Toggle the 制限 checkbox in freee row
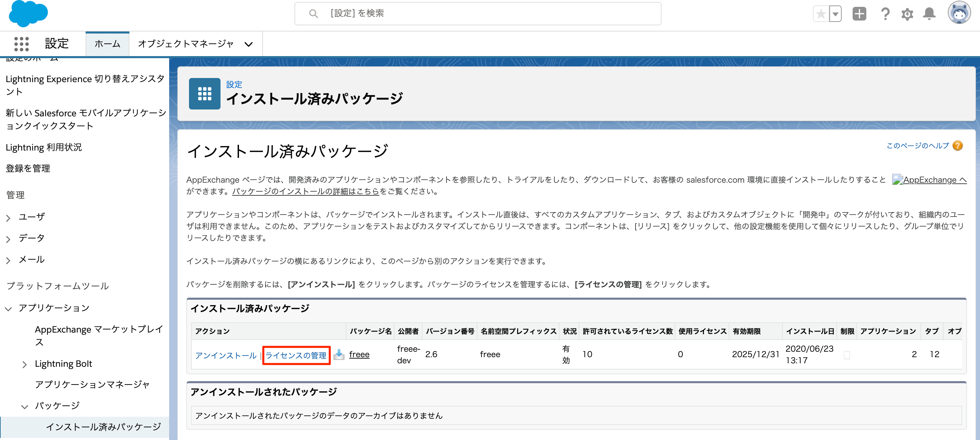Screen dimensions: 980x440 click(846, 355)
